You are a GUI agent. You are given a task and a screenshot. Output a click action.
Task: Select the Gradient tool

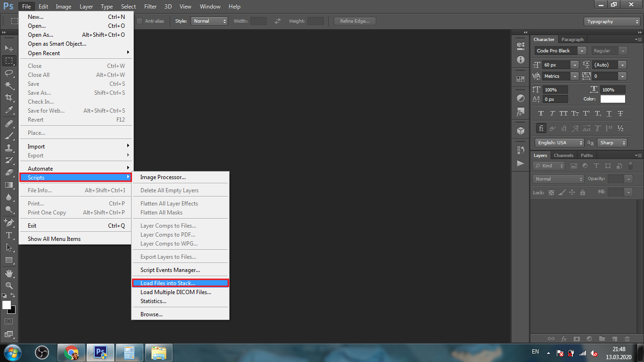(x=9, y=185)
